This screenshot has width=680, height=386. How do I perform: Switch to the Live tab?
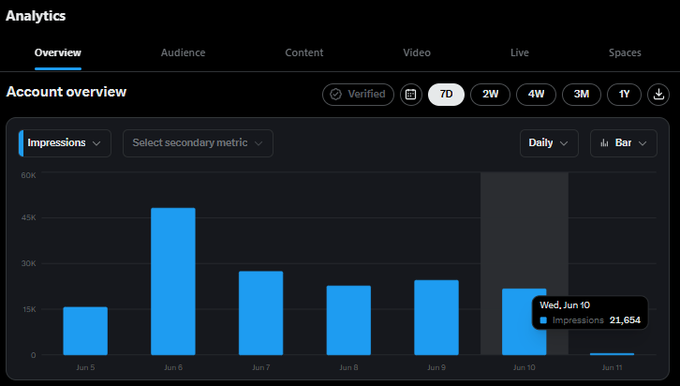[x=520, y=53]
